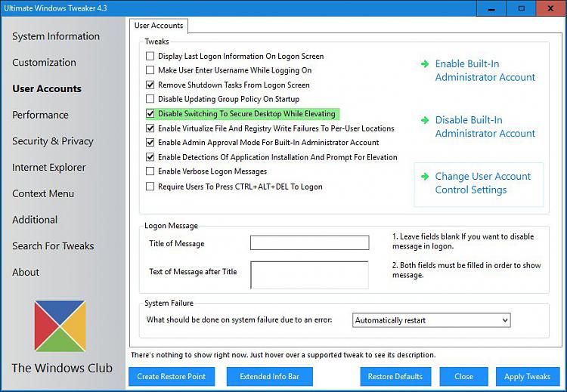Click the 'Leave fields blank' note text
Screen dimensions: 567x392
click(463, 242)
